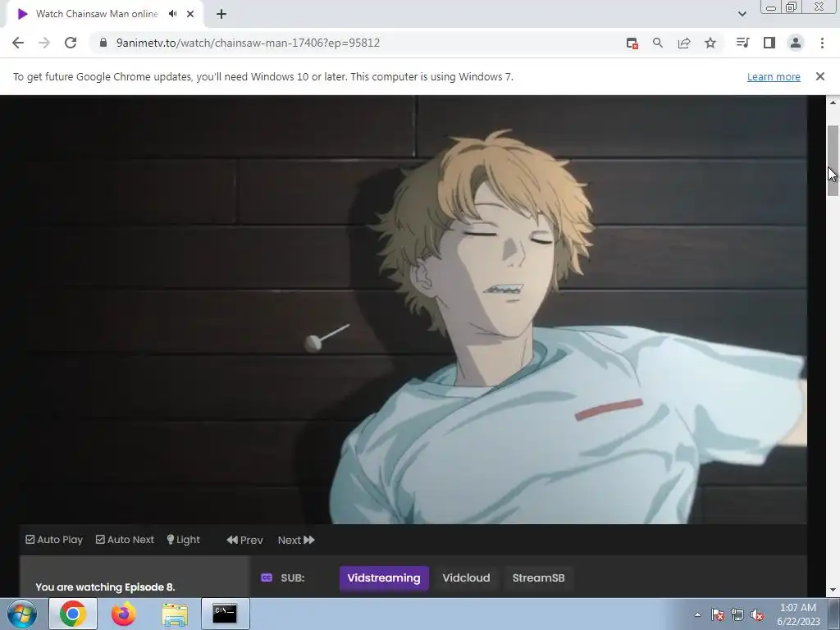The height and width of the screenshot is (630, 840).
Task: Select the Watch Chainsaw Man online tab
Action: tap(97, 14)
